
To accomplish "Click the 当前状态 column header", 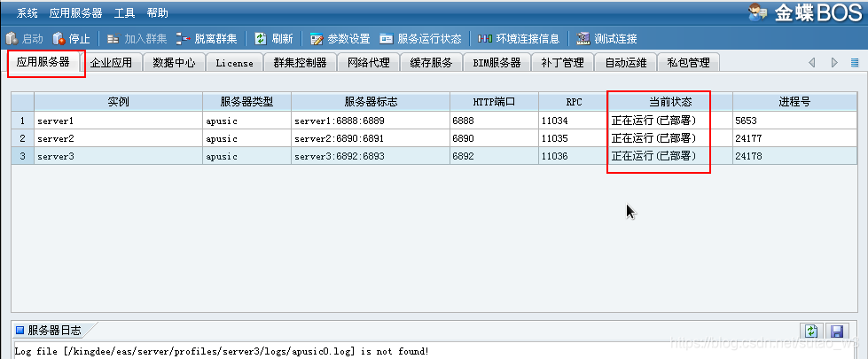I will pyautogui.click(x=671, y=102).
